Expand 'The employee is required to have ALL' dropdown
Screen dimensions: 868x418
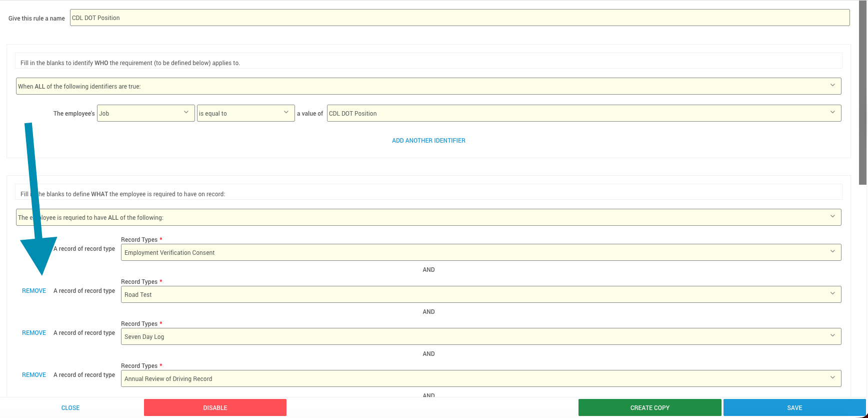[428, 217]
